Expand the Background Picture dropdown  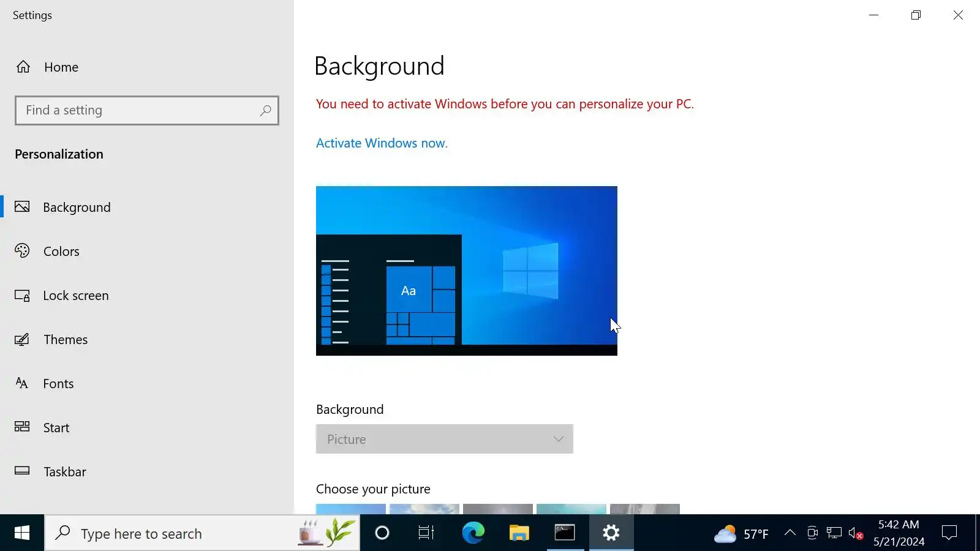coord(445,439)
